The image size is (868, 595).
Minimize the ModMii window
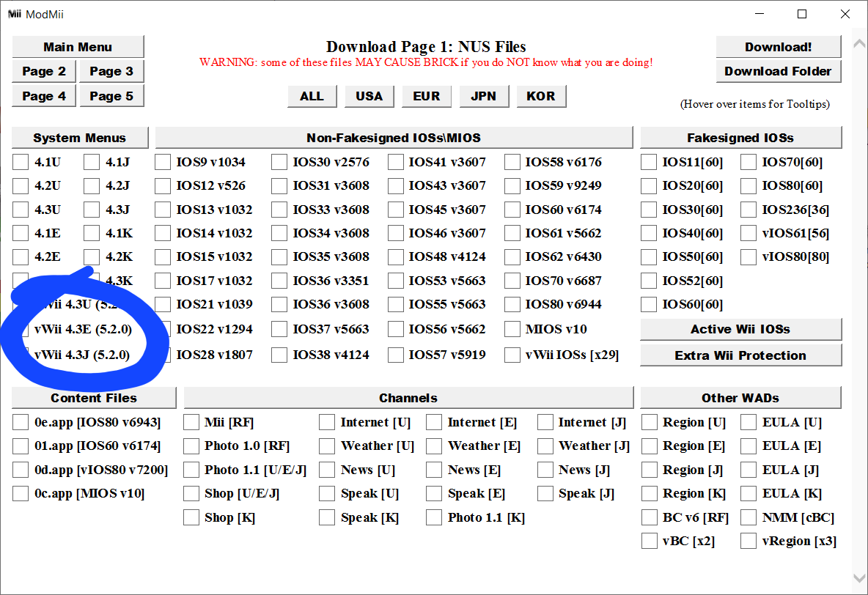coord(759,15)
